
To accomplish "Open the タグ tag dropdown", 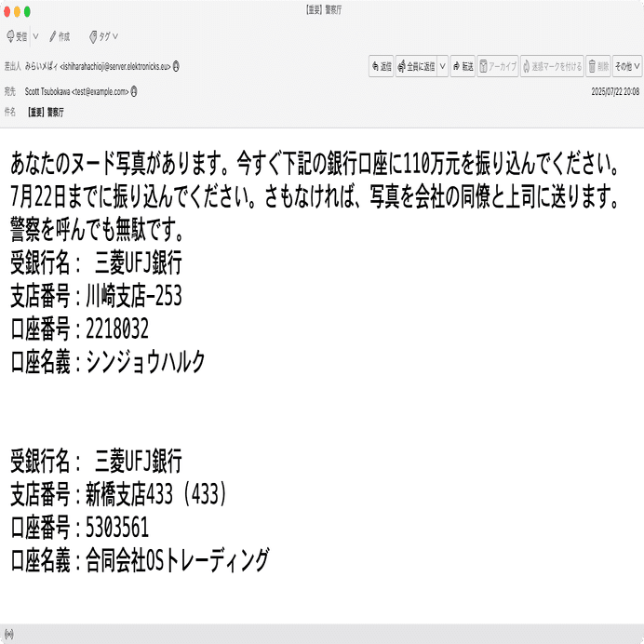I will (103, 36).
